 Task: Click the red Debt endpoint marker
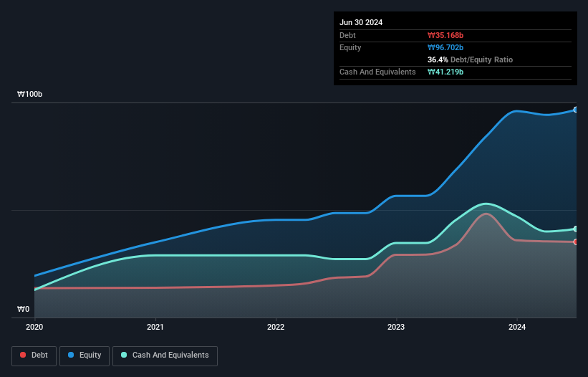(x=576, y=242)
